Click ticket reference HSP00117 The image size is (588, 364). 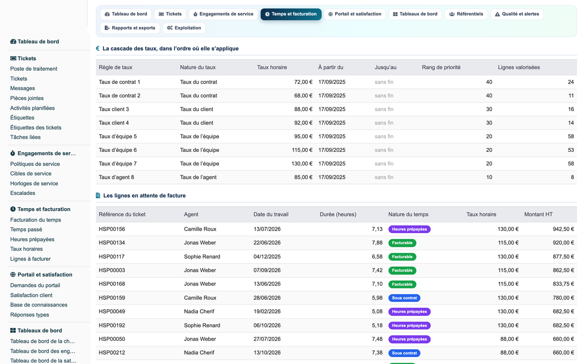click(112, 257)
